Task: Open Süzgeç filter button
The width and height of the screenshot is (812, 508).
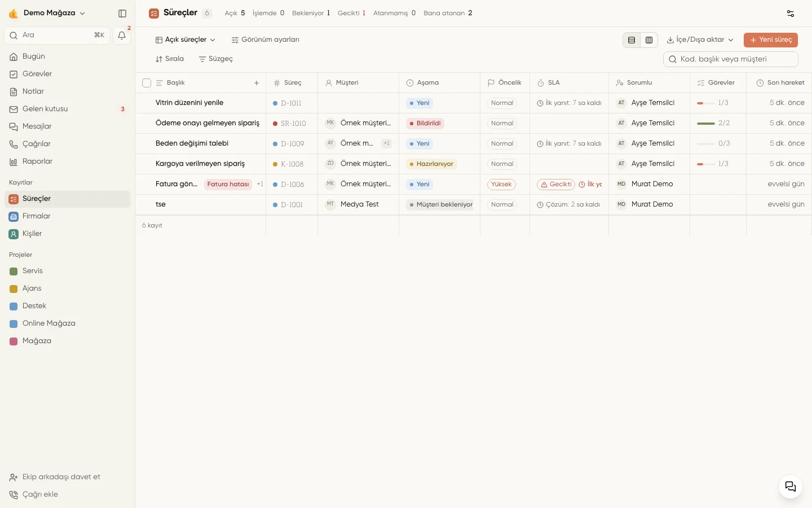Action: click(215, 59)
